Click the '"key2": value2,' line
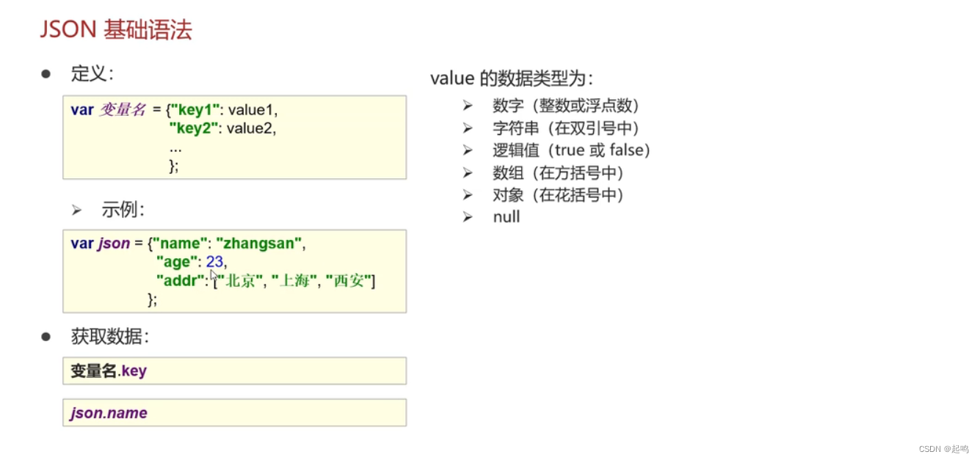 pyautogui.click(x=222, y=128)
